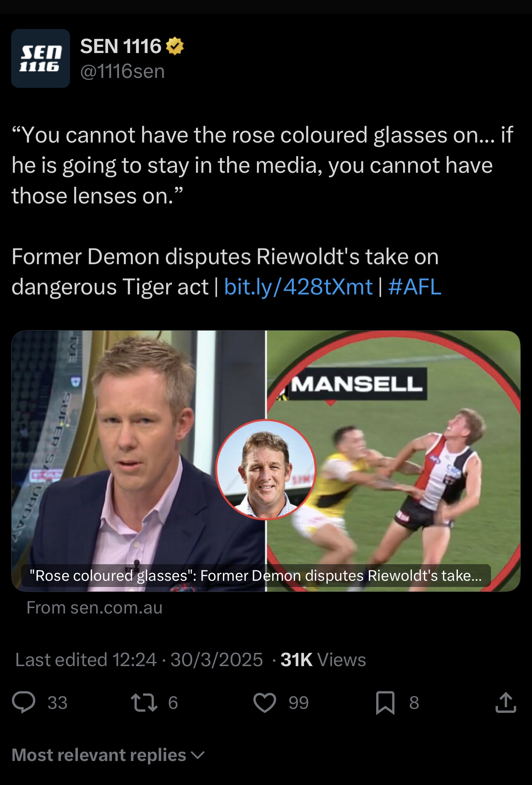This screenshot has height=785, width=532.
Task: Open the article preview image card
Action: 266,461
